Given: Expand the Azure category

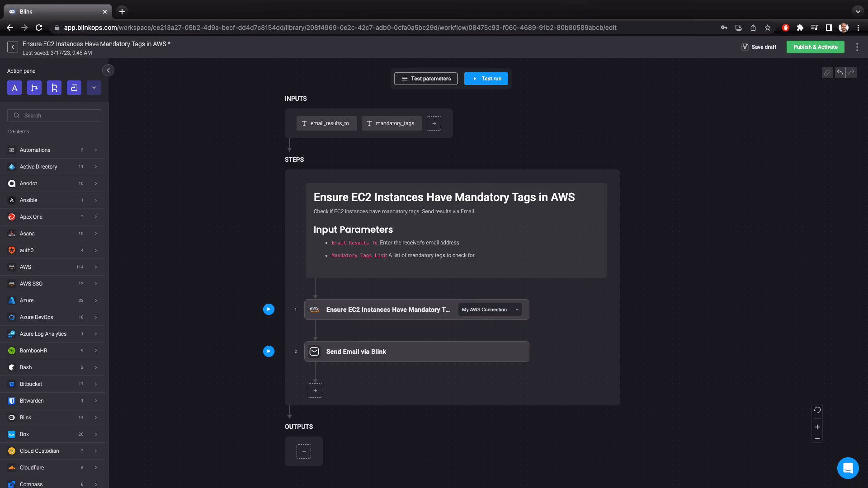Looking at the screenshot, I should tap(52, 300).
